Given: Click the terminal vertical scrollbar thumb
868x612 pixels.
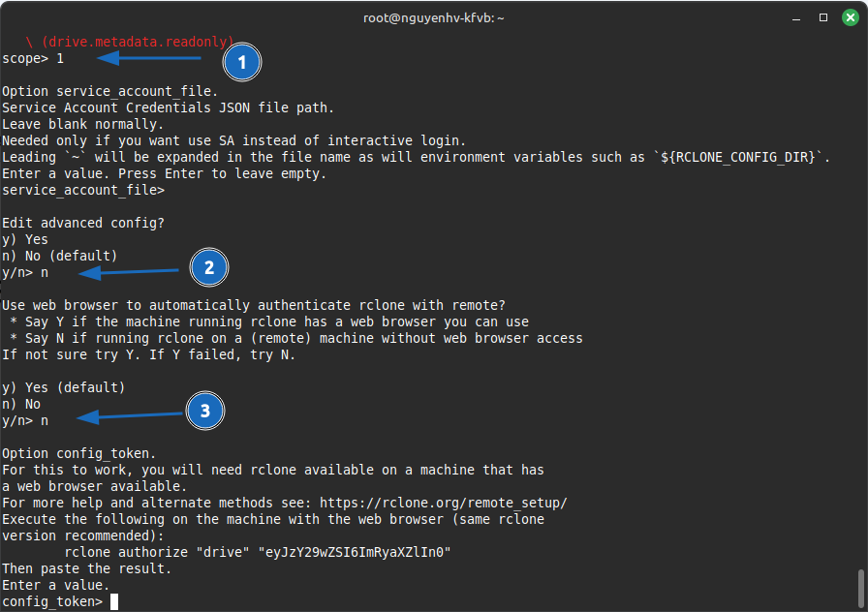Looking at the screenshot, I should coord(860,586).
